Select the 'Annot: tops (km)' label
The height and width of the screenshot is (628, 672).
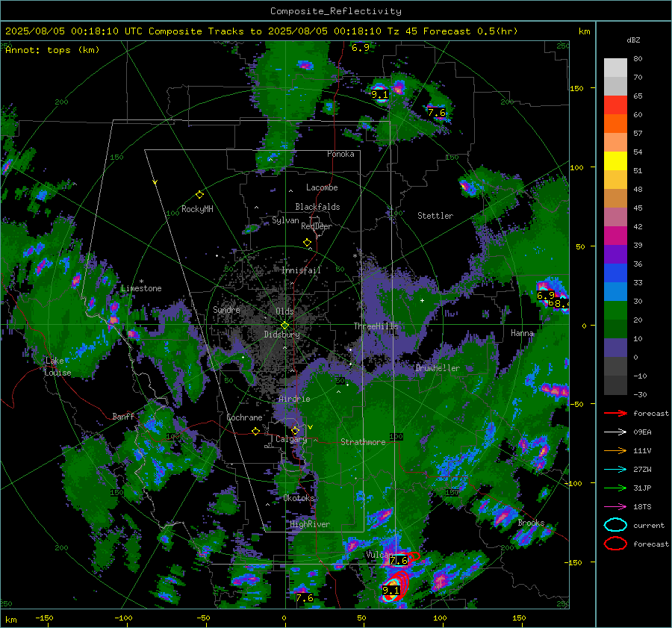coord(52,50)
